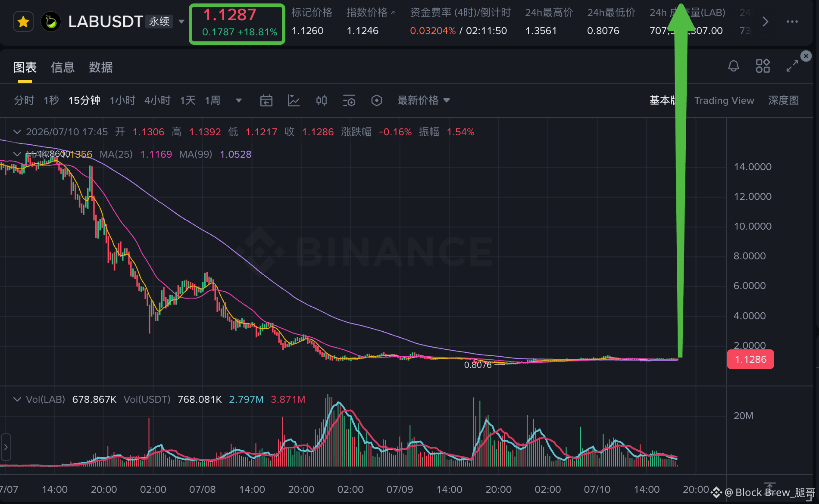Open the chart display settings icon
Image resolution: width=819 pixels, height=504 pixels.
pos(349,100)
